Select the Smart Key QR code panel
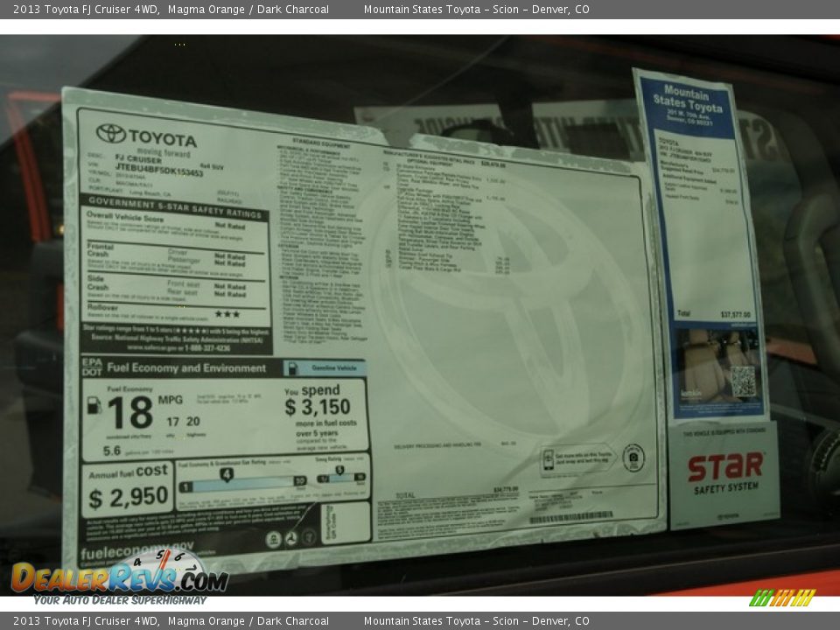 pos(744,381)
